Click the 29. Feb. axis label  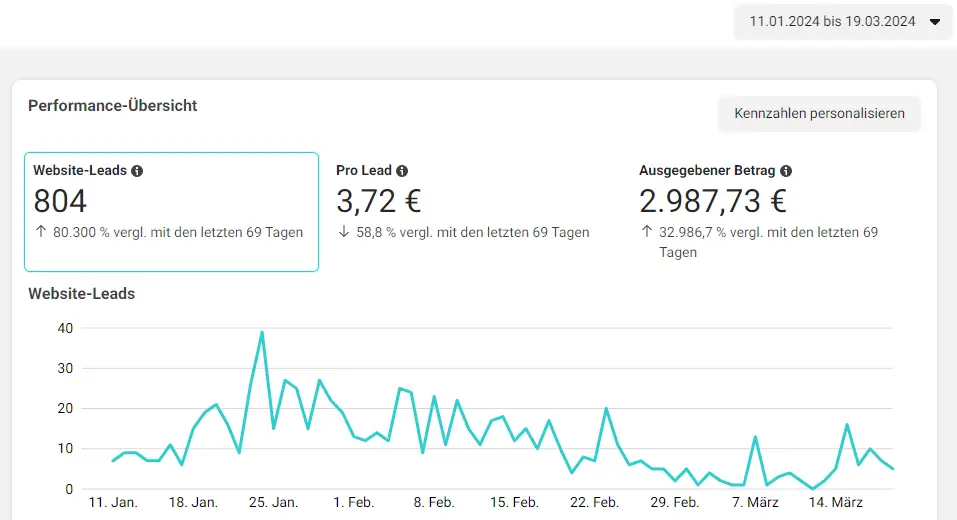pos(674,502)
